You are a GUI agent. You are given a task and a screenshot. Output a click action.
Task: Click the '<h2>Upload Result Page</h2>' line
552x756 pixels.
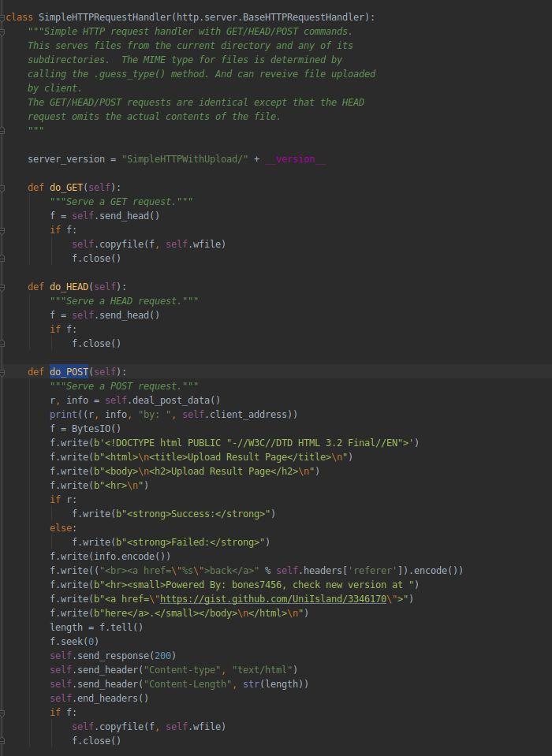point(185,471)
